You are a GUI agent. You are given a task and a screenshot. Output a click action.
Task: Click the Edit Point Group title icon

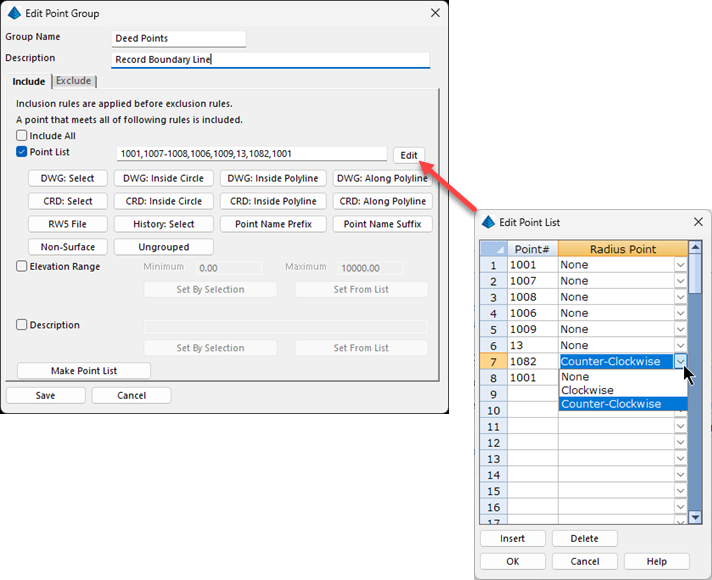14,13
